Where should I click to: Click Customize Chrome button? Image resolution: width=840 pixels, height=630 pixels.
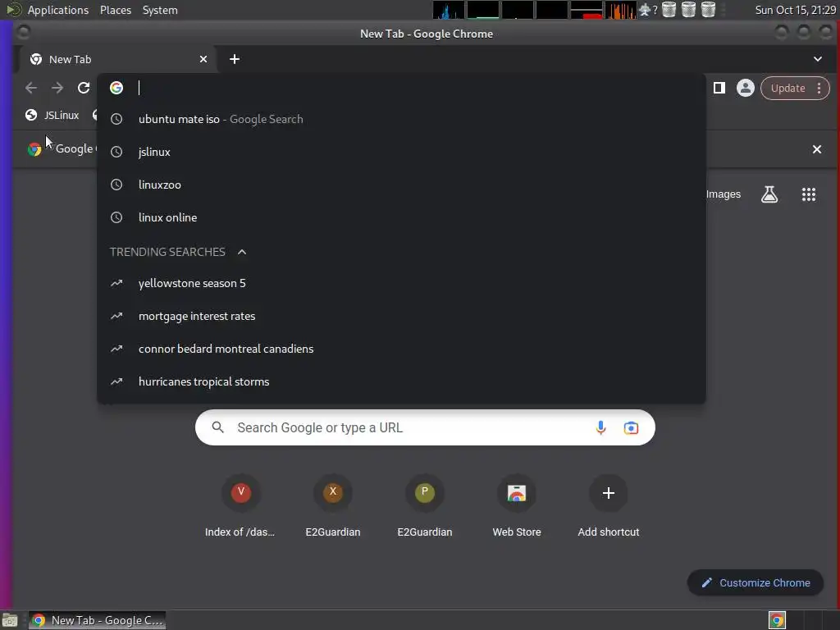(756, 583)
